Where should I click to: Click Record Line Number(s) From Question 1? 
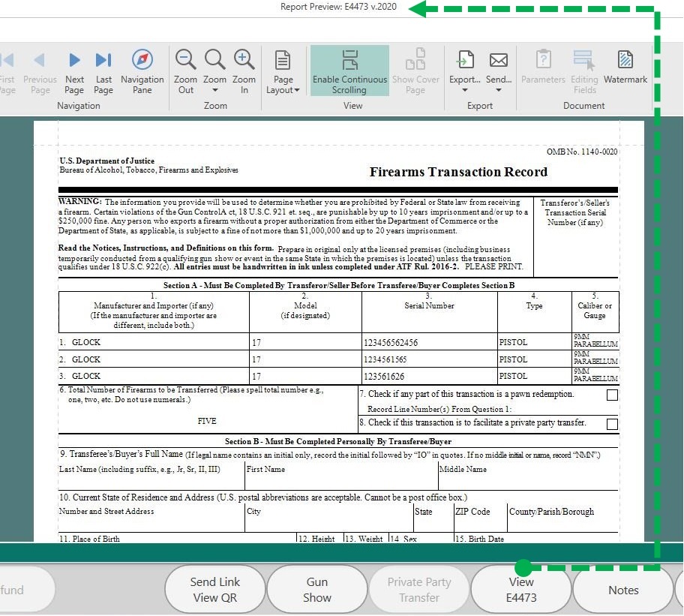tap(439, 409)
